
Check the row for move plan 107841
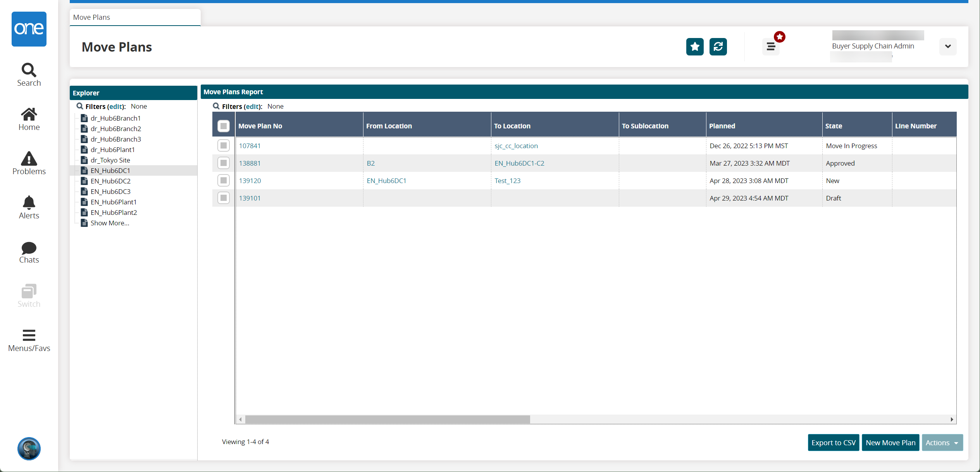[224, 145]
